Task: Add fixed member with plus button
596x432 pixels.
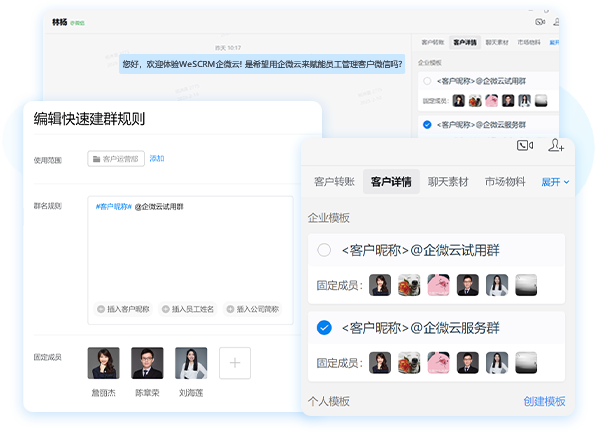Action: 235,363
